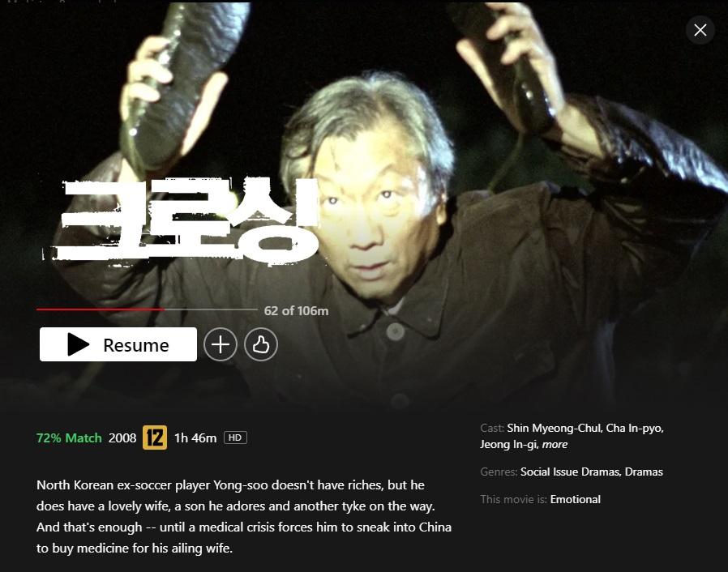Click the 62 of 106m progress label
This screenshot has width=728, height=572.
(296, 311)
